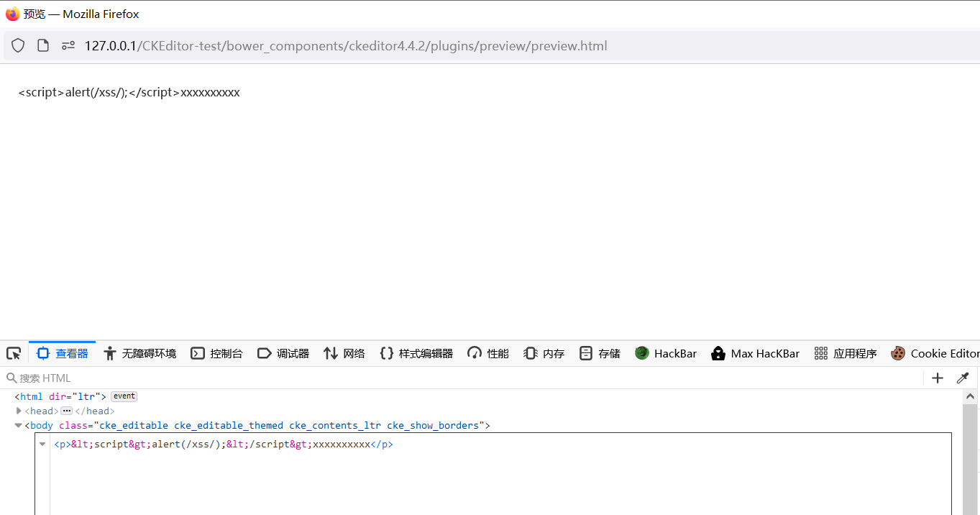The width and height of the screenshot is (980, 515).
Task: Switch to the 应用程序 application tab
Action: coord(846,353)
